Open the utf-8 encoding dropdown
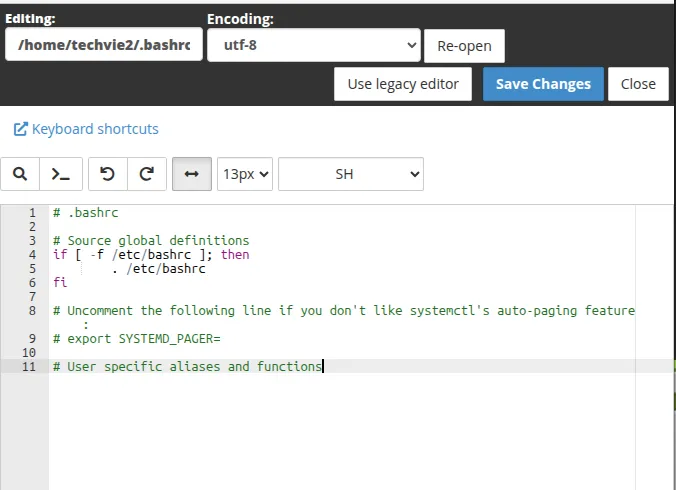This screenshot has width=676, height=490. point(314,45)
